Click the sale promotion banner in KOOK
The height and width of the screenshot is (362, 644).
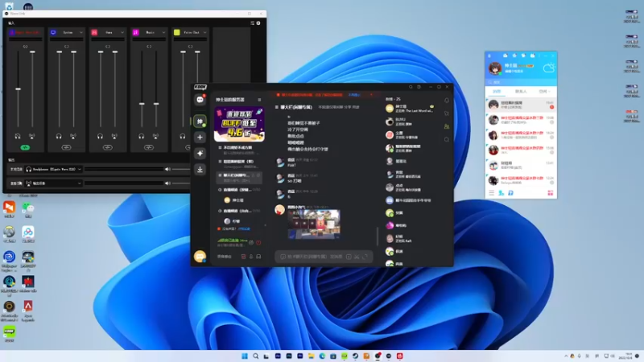[239, 125]
